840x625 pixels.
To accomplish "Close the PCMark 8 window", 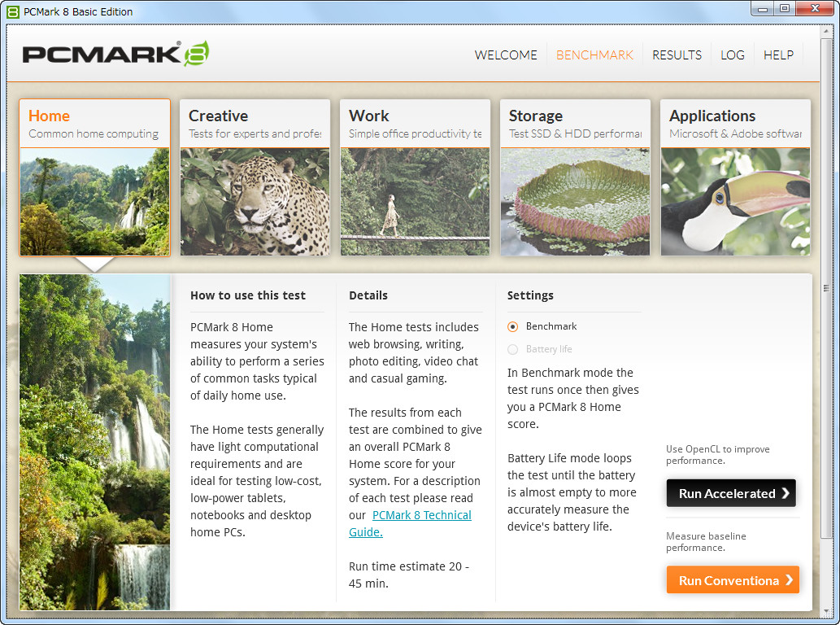I will (815, 9).
